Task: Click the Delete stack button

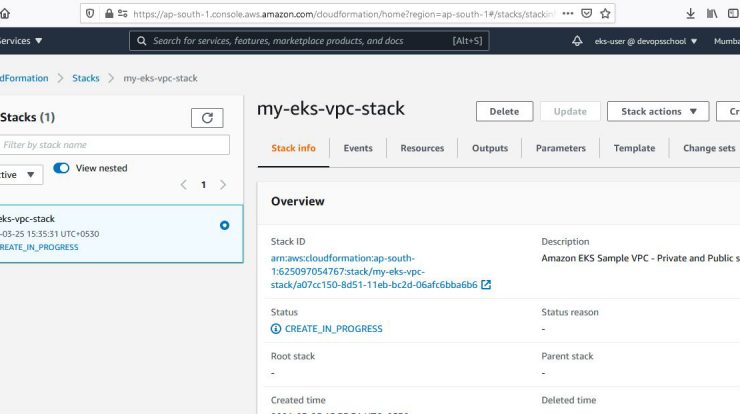Action: pyautogui.click(x=505, y=111)
